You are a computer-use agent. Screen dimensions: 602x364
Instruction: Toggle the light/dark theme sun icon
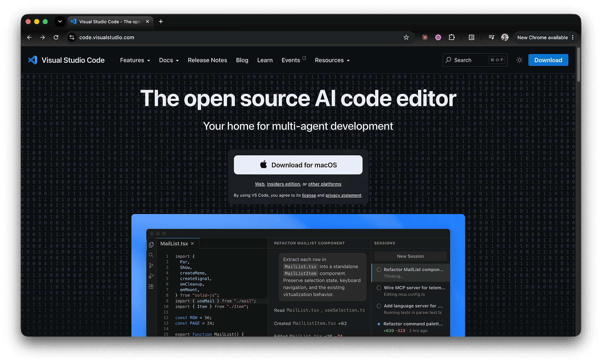(x=519, y=60)
